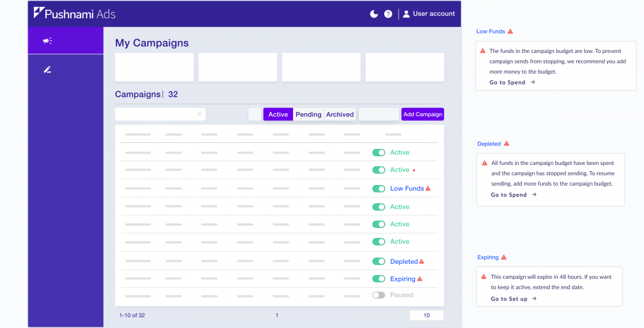The width and height of the screenshot is (644, 328).
Task: Clear the search field with X icon
Action: (199, 115)
